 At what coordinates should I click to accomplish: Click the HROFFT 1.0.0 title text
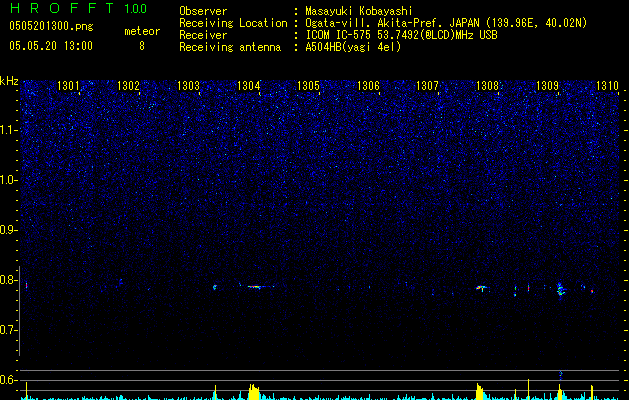(78, 8)
